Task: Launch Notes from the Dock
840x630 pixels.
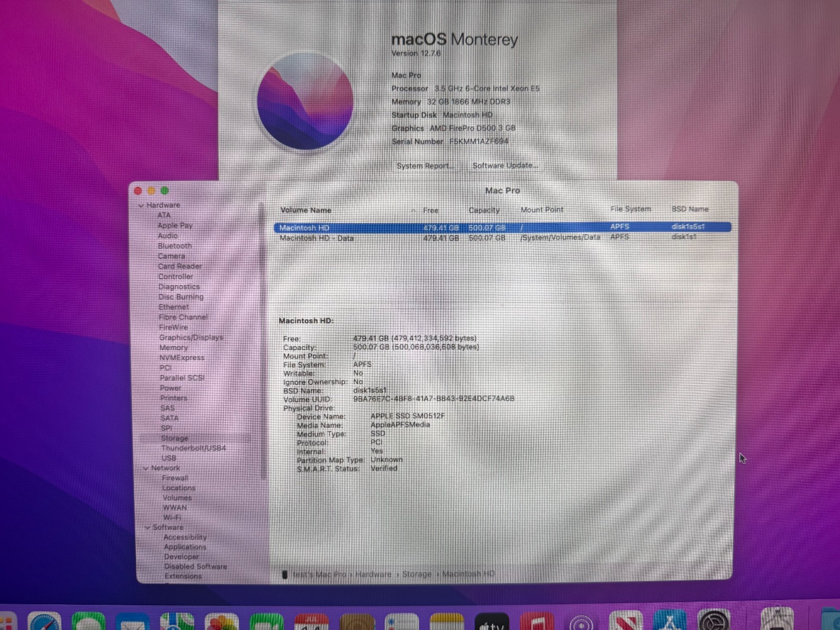Action: [x=447, y=622]
